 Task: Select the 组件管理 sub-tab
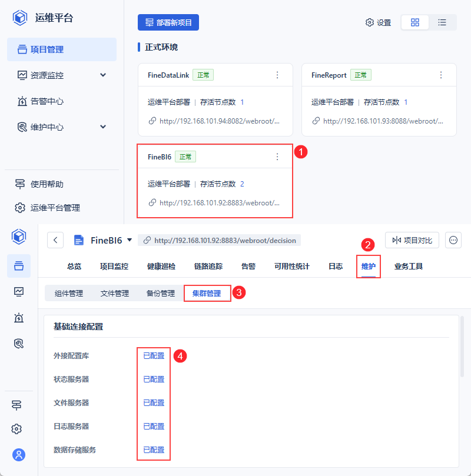click(x=69, y=293)
